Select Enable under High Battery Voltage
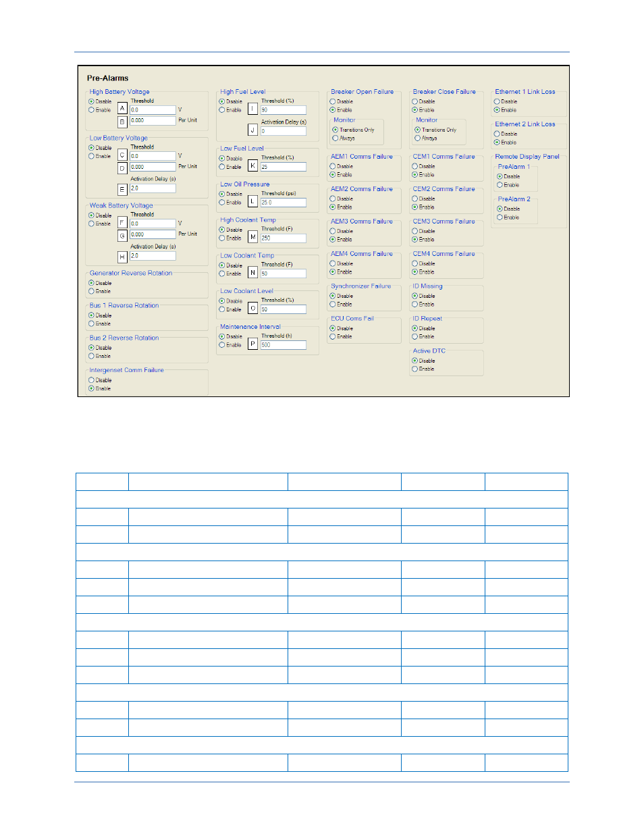 click(x=91, y=110)
